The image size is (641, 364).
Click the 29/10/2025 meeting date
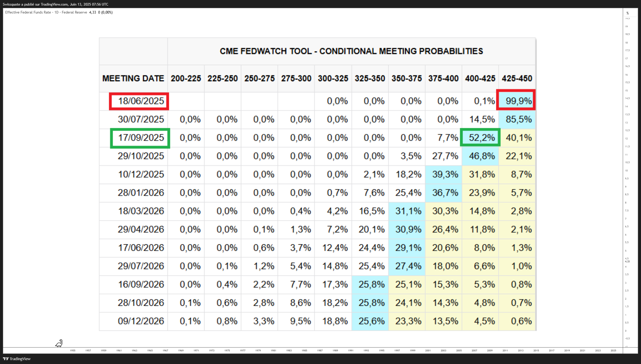[141, 156]
